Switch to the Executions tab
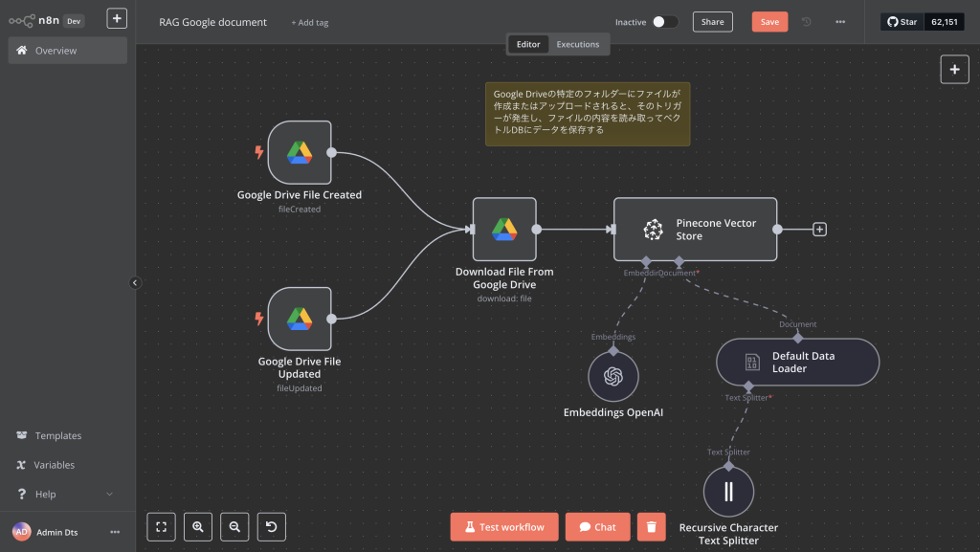Screen dimensions: 980x552 (x=577, y=44)
